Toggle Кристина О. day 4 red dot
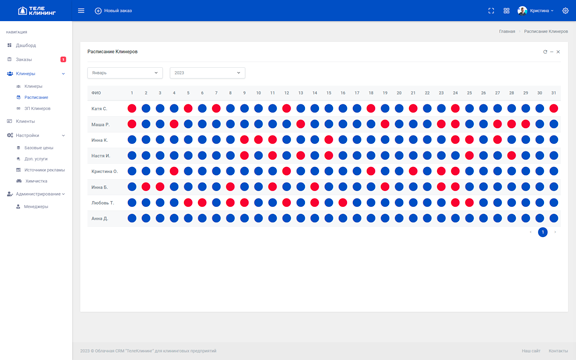 174,171
